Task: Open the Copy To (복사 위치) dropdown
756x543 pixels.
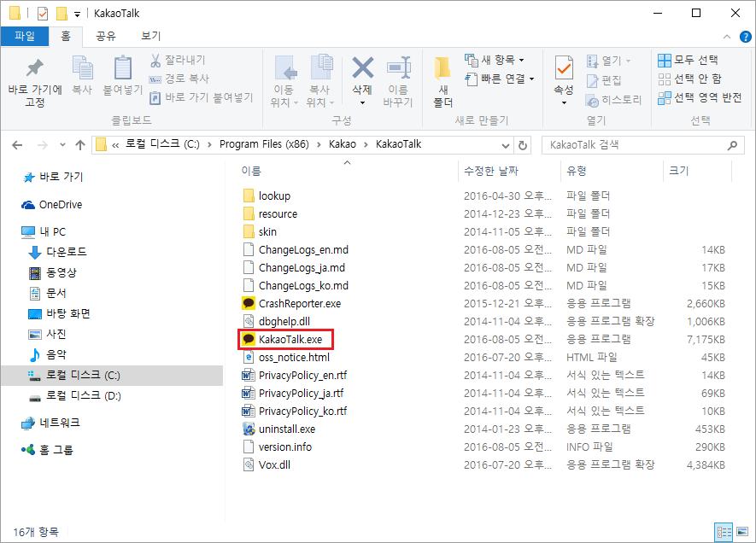Action: pyautogui.click(x=319, y=82)
